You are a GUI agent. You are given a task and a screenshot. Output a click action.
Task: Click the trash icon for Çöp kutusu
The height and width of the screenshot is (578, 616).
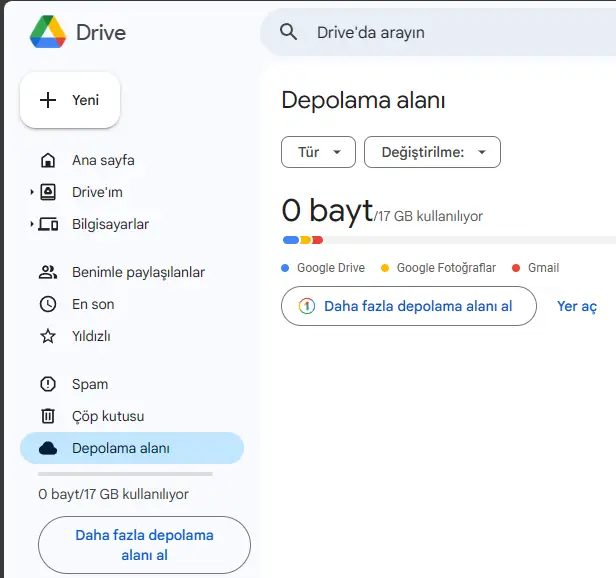(x=48, y=416)
